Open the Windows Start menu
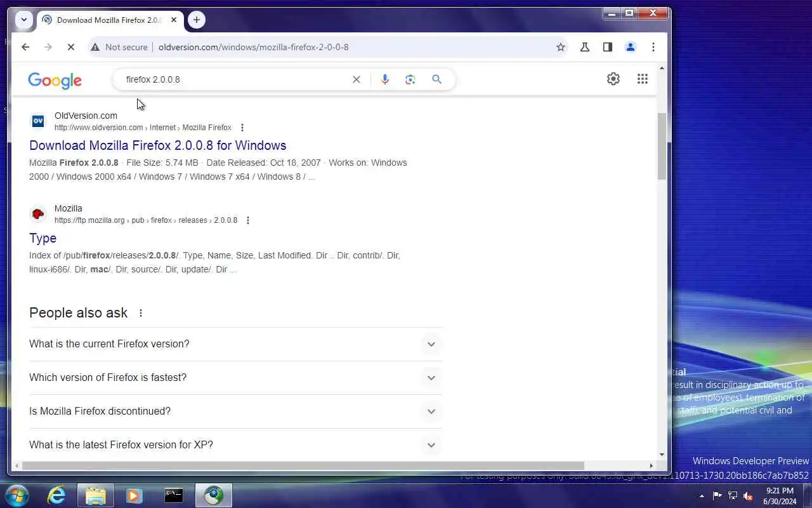This screenshot has width=812, height=508. (17, 495)
